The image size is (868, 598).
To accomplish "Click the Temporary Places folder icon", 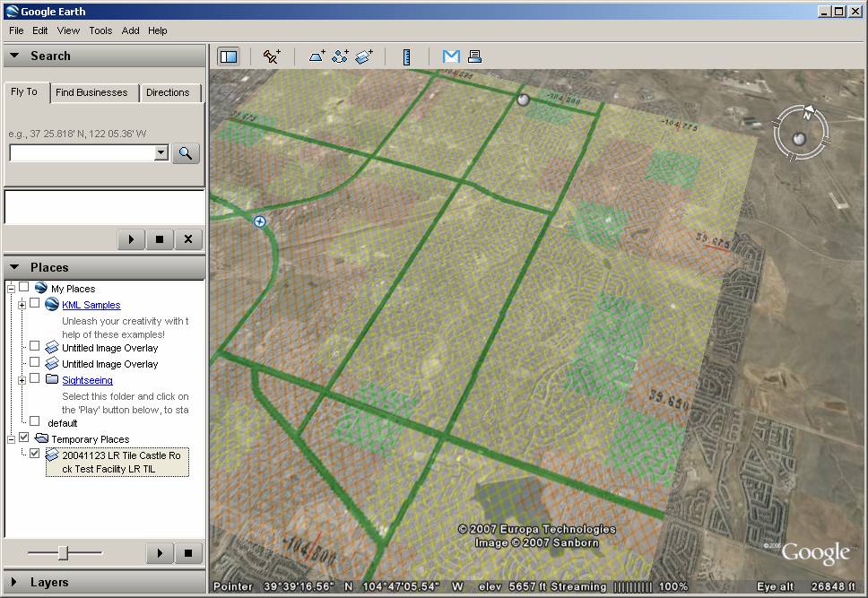I will pyautogui.click(x=41, y=438).
